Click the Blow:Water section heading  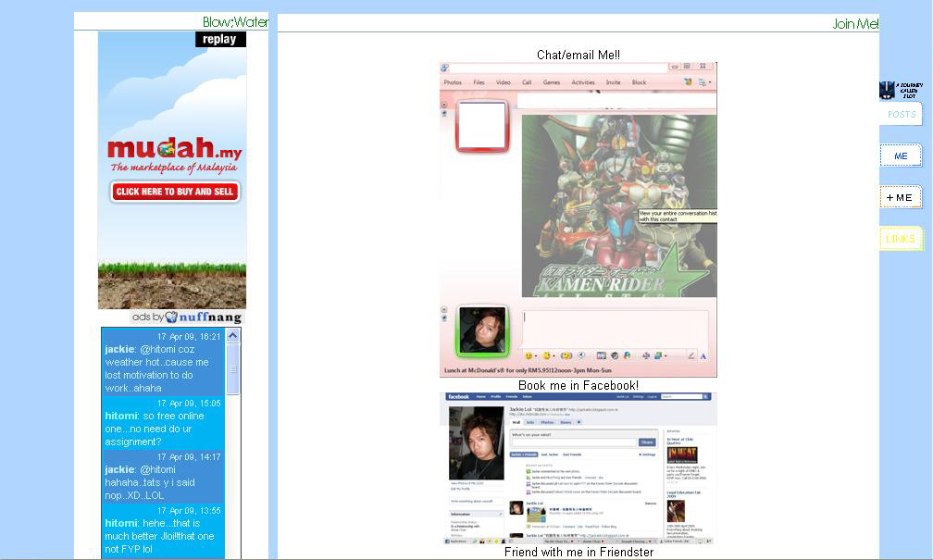click(235, 22)
